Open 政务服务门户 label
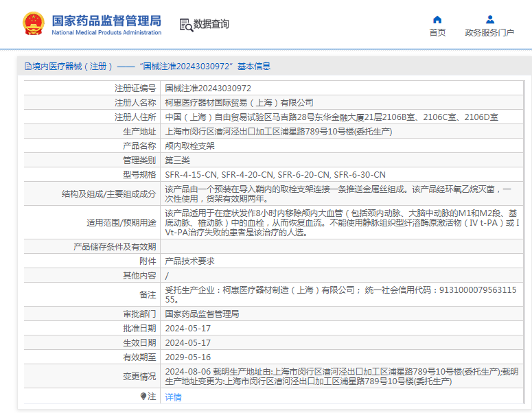The image size is (532, 413). coord(489,32)
